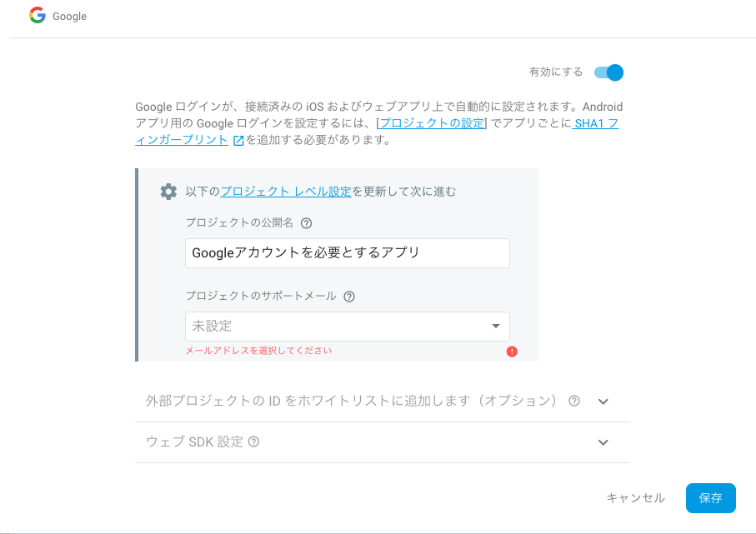Image resolution: width=756 pixels, height=534 pixels.
Task: Click help icon beside プロジェクトのサポートメール
Action: click(x=349, y=297)
